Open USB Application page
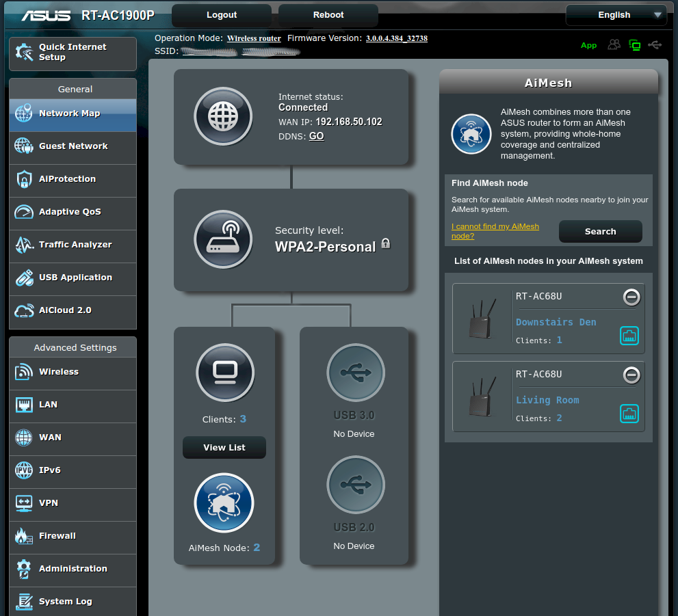Image resolution: width=678 pixels, height=616 pixels. click(73, 279)
